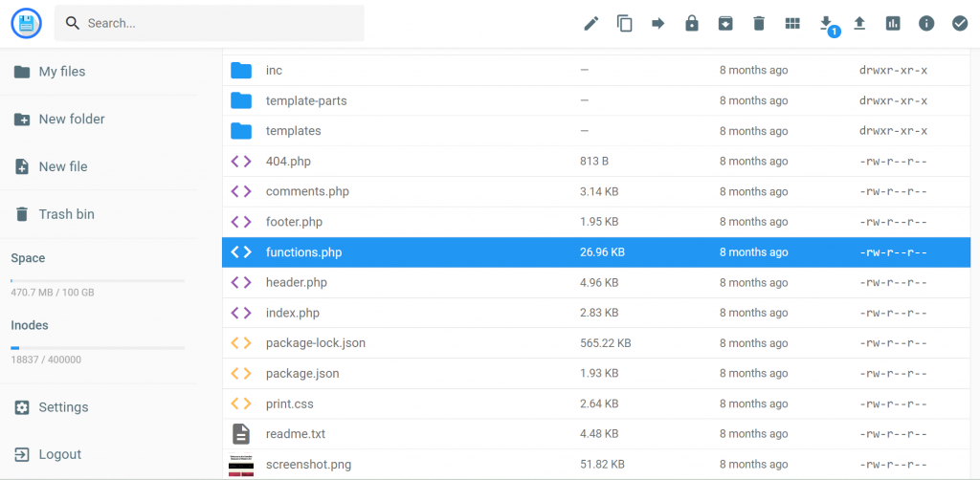Select package.json file
The height and width of the screenshot is (480, 980).
[x=596, y=373]
